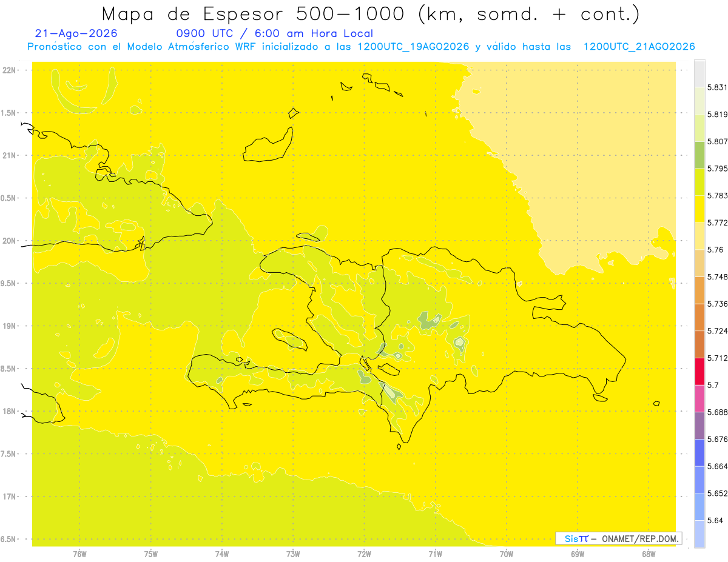Viewport: 728px width, 562px height.
Task: Click the legend value '5.819'
Action: [717, 115]
